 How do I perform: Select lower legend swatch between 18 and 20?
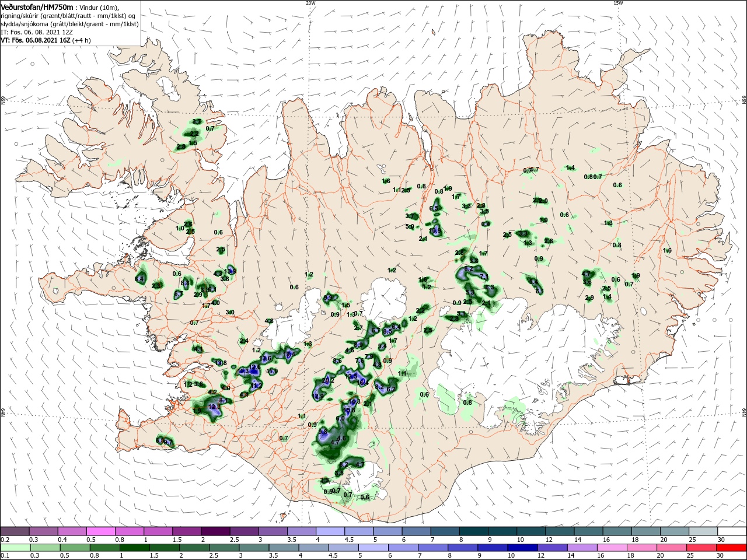(642, 548)
